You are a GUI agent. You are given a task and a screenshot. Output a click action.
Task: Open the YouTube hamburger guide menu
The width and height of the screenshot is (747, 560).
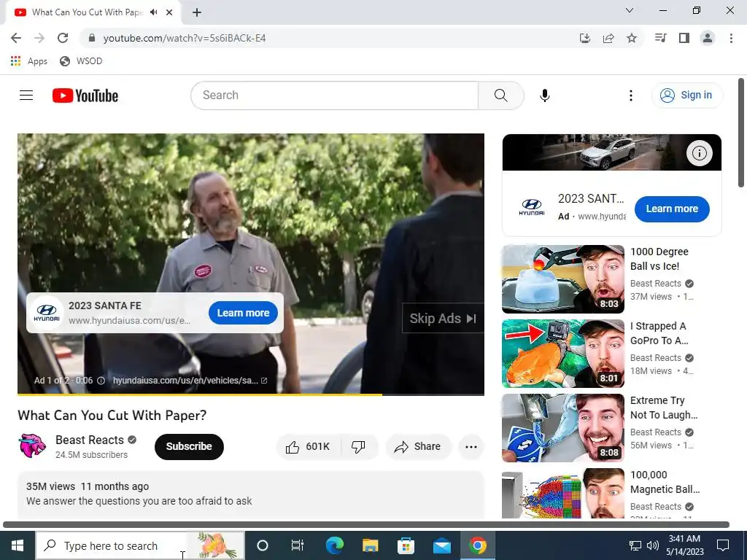point(26,96)
